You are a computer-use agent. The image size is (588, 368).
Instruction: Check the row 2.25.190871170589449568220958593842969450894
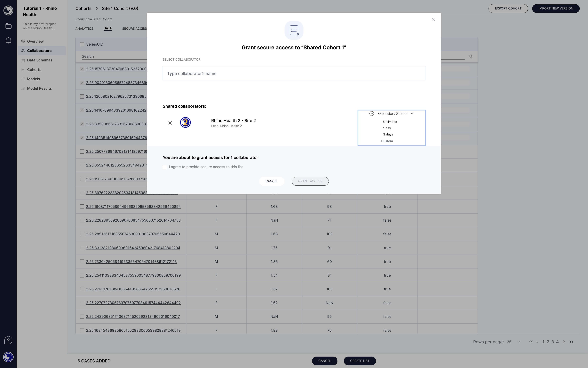tap(82, 206)
